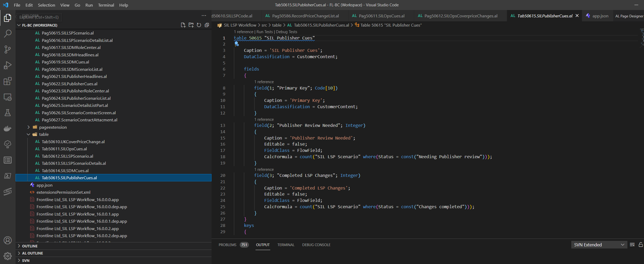644x264 pixels.
Task: Click '1 reference' lens above Primary Key field
Action: point(264,82)
